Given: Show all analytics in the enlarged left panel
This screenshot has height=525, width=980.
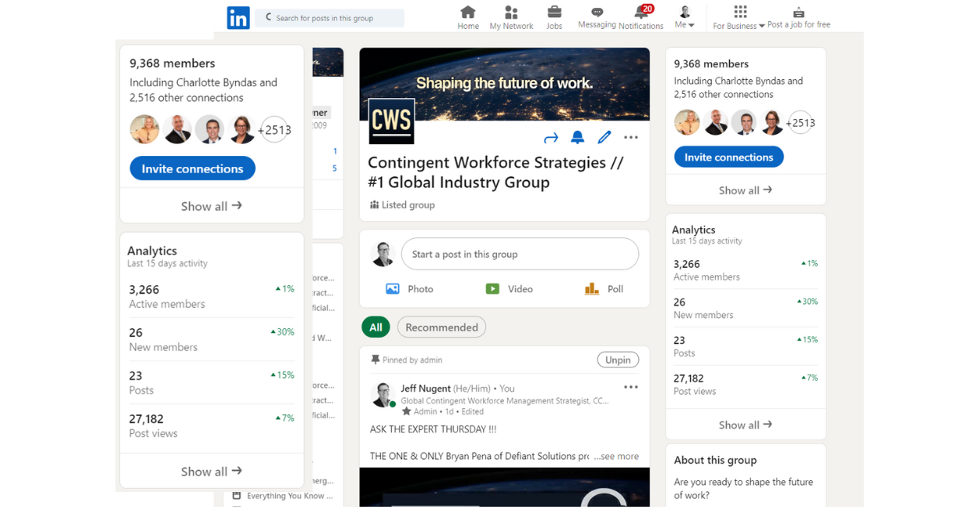Looking at the screenshot, I should 212,471.
